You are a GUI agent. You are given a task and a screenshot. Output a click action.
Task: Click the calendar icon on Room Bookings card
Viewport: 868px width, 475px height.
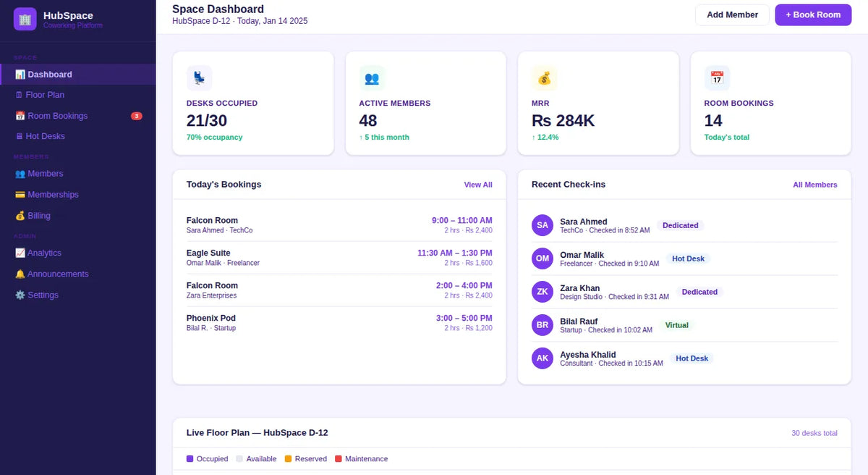[717, 77]
